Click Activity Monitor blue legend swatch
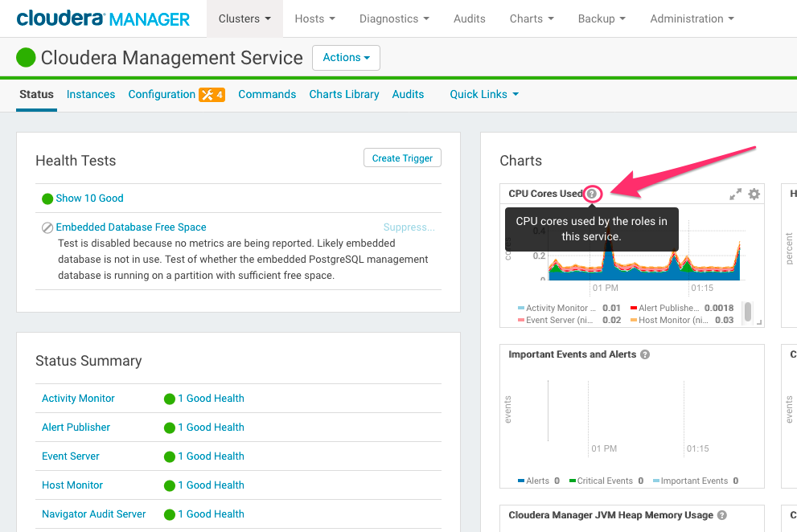797x532 pixels. [x=521, y=308]
